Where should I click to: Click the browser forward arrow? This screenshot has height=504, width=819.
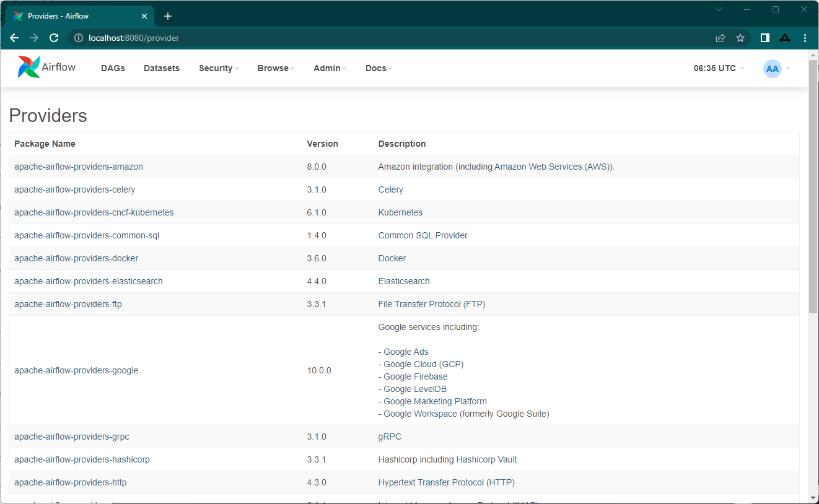point(34,38)
